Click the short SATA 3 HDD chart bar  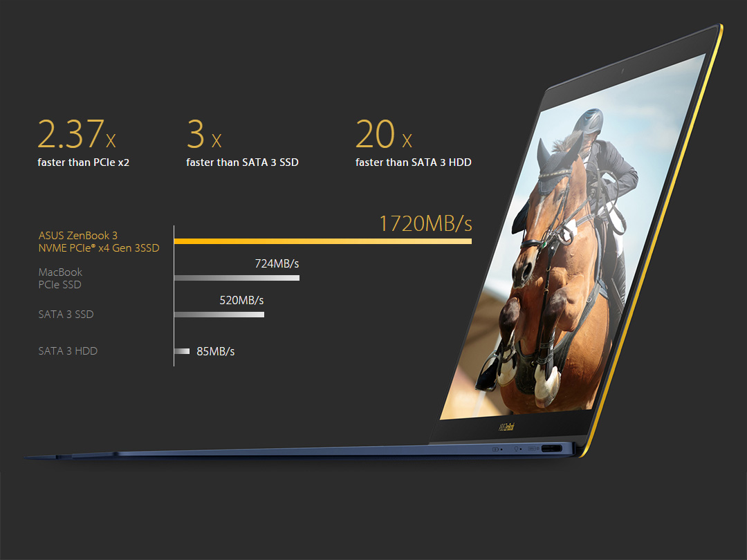coord(182,351)
